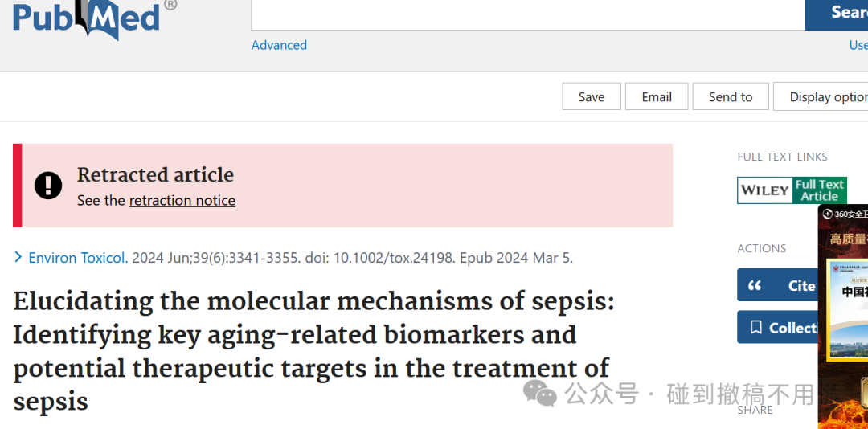Click the pop-up advertisement image
Screen dimensions: 868x429
click(842, 318)
